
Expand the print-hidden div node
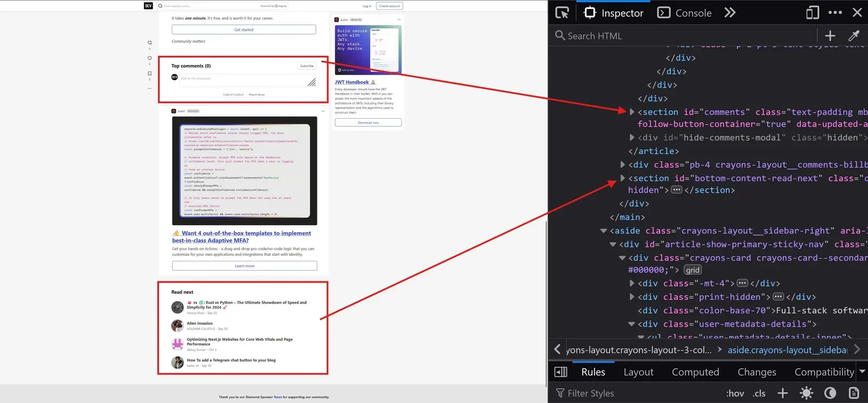pyautogui.click(x=632, y=297)
